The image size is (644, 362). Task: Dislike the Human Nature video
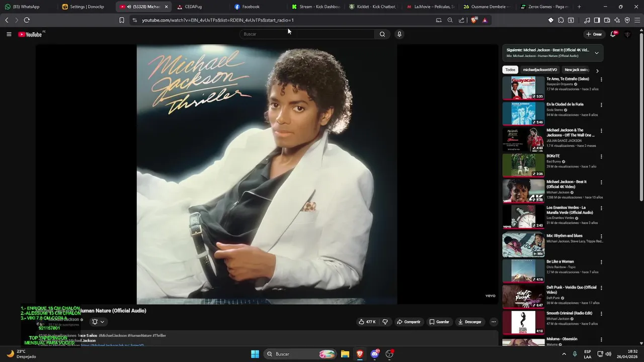(x=385, y=322)
